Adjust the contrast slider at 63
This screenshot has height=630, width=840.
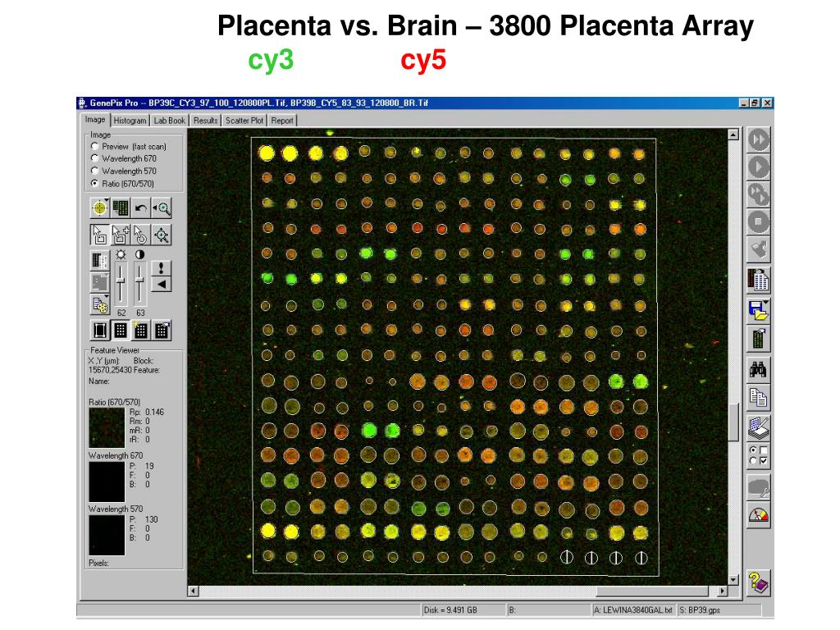pos(139,279)
